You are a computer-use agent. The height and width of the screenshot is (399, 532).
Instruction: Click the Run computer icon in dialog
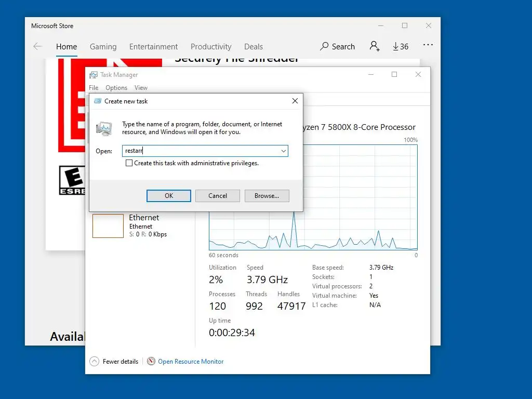pos(104,129)
